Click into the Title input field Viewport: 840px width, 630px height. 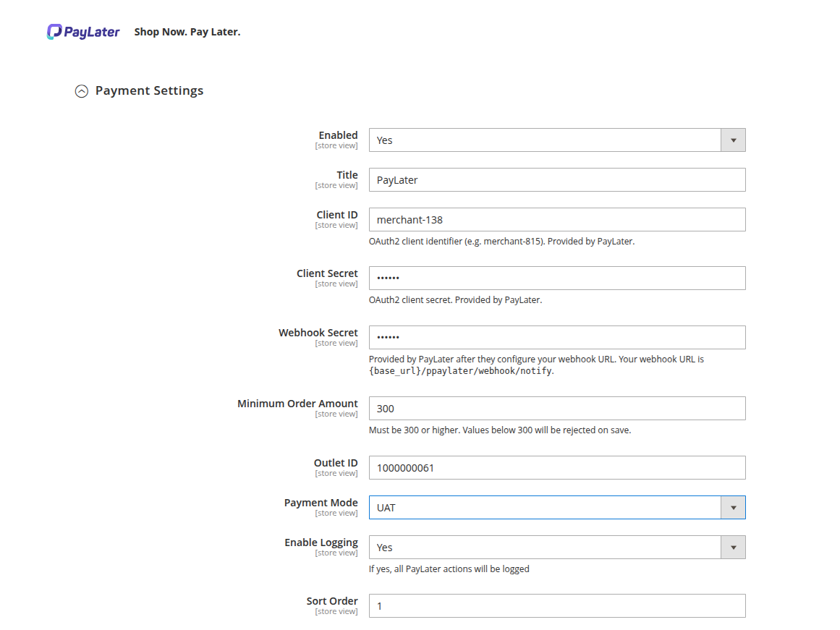click(x=557, y=180)
